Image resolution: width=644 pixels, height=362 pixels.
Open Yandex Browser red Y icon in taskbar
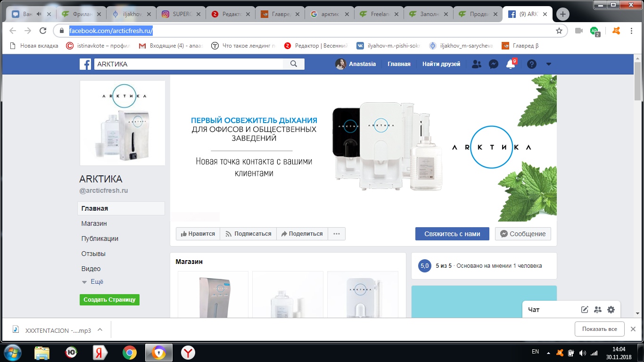(188, 353)
